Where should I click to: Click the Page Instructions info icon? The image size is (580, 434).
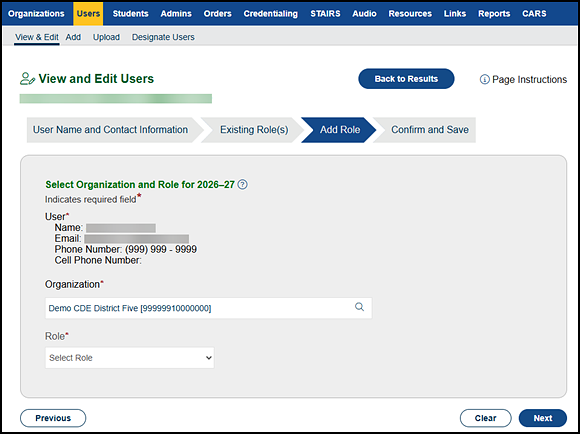click(484, 80)
